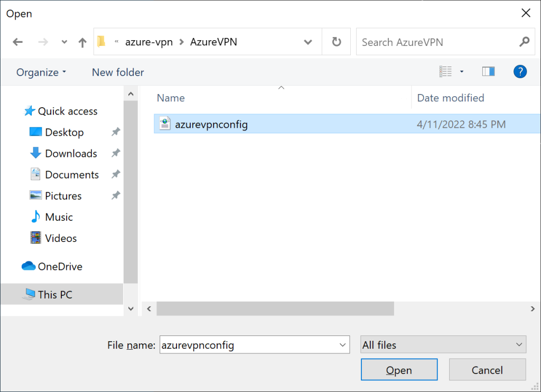The width and height of the screenshot is (541, 392).
Task: Refresh the AzureVPN folder view
Action: (337, 42)
